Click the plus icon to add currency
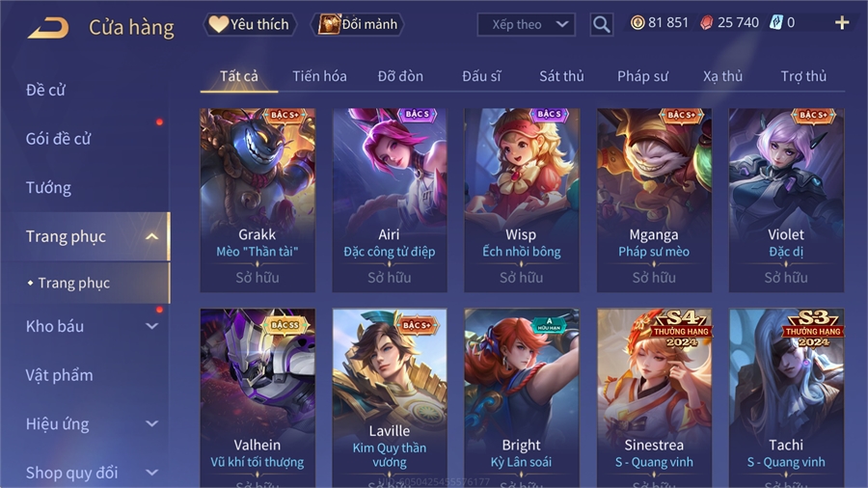 point(842,23)
